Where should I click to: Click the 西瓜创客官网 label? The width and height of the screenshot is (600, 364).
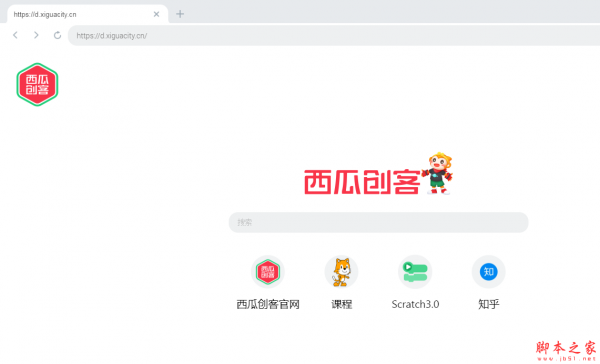[268, 304]
